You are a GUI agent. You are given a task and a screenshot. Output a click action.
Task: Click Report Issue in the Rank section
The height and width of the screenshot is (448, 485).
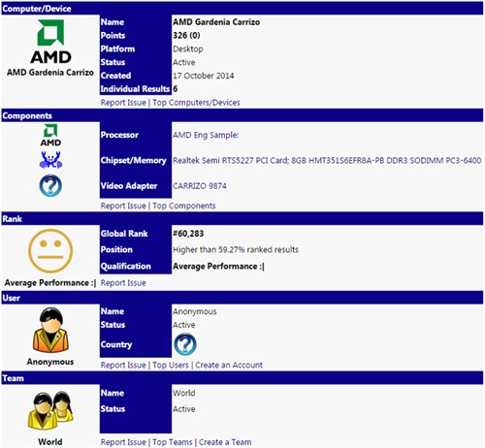(x=123, y=283)
